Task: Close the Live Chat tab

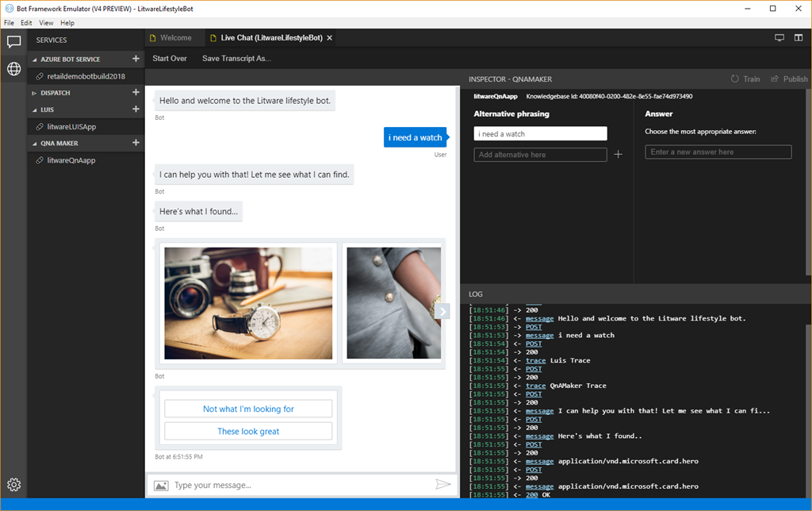Action: 329,38
